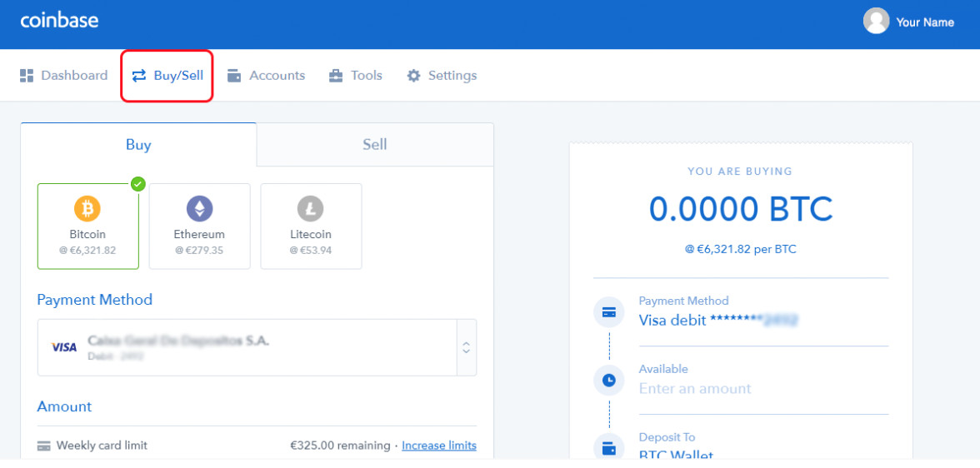Click the Enter an amount placeholder

point(695,389)
